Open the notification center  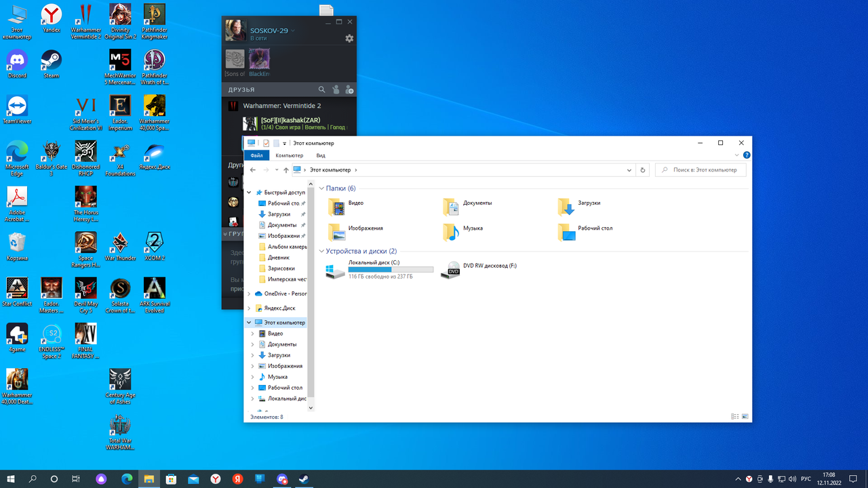853,479
